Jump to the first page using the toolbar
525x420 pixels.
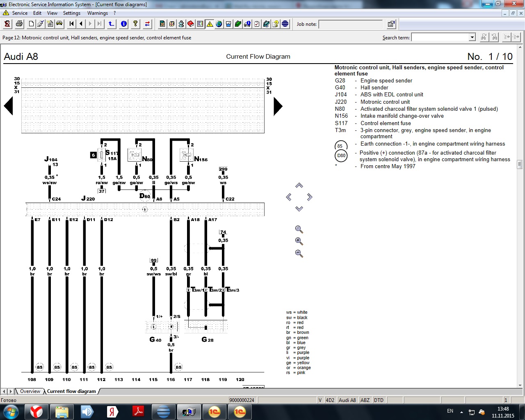pos(72,24)
